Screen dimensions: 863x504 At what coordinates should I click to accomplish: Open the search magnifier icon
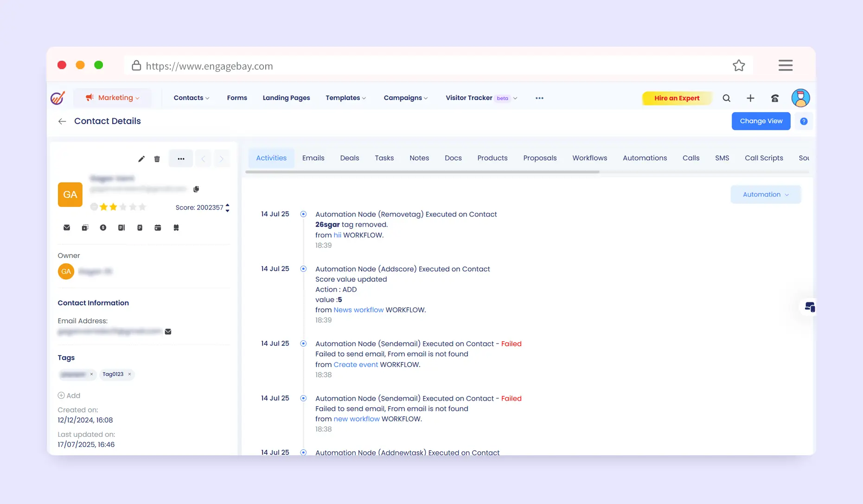726,98
